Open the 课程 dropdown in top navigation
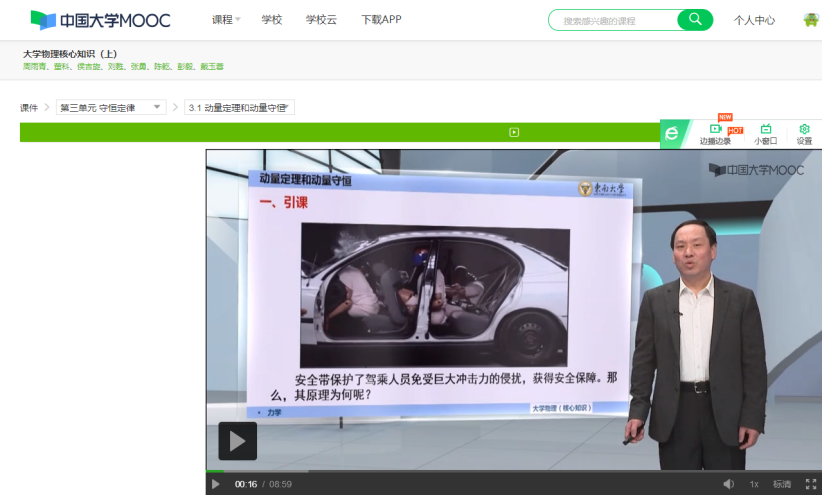 [x=226, y=20]
